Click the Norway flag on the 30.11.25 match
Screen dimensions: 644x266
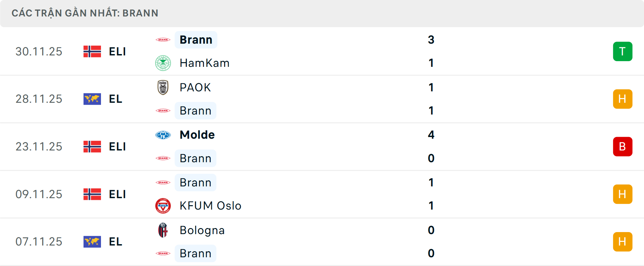pyautogui.click(x=92, y=51)
